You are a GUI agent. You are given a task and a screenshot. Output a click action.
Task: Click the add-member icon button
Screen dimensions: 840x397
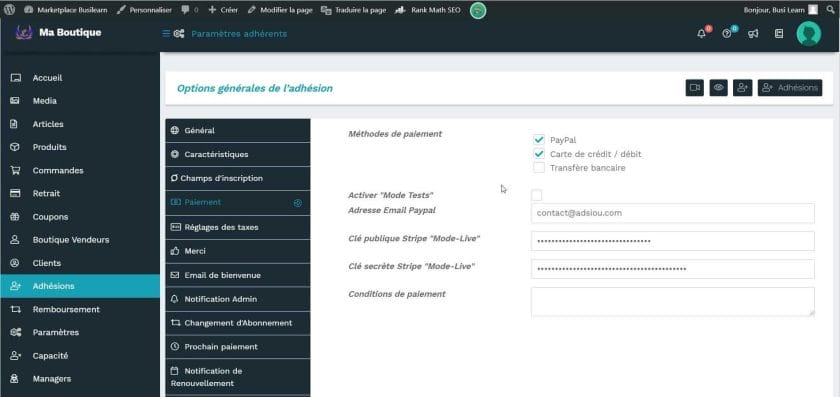(742, 88)
